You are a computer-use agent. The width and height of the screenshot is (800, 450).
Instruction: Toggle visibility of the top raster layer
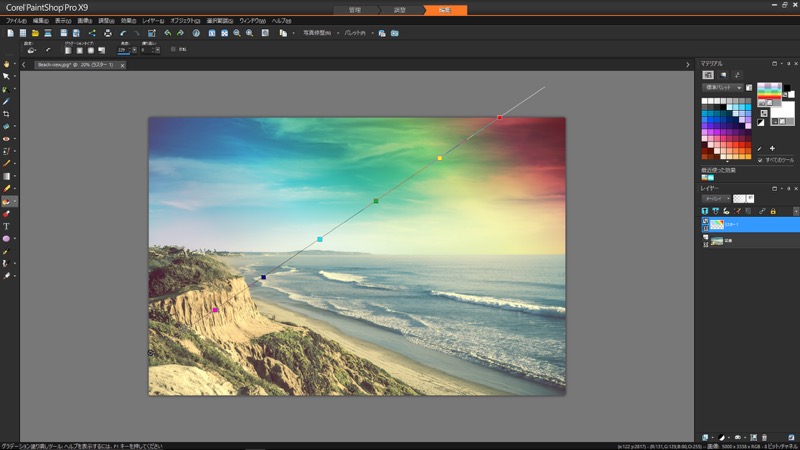tap(705, 222)
